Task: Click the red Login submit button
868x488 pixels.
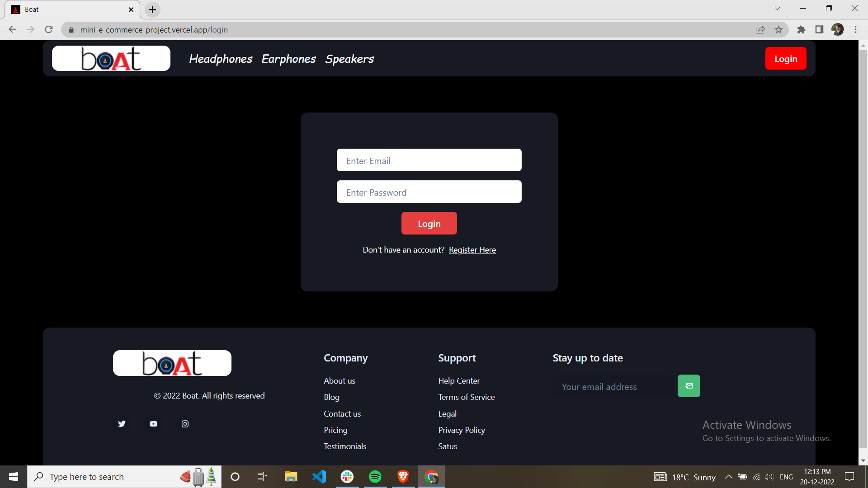Action: [x=429, y=223]
